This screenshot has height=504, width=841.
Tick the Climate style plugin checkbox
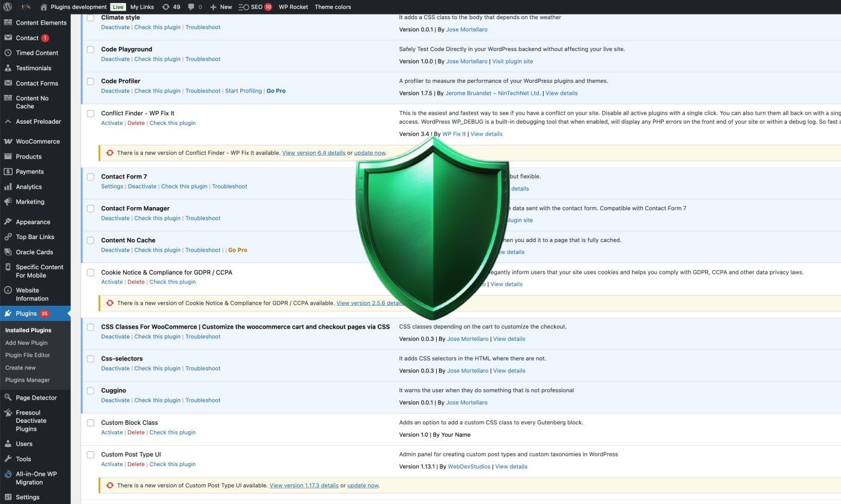[91, 18]
